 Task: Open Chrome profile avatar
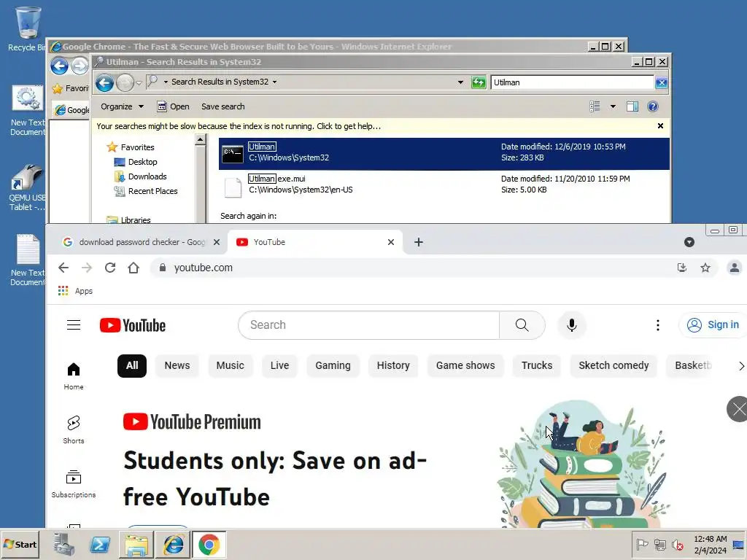[734, 268]
